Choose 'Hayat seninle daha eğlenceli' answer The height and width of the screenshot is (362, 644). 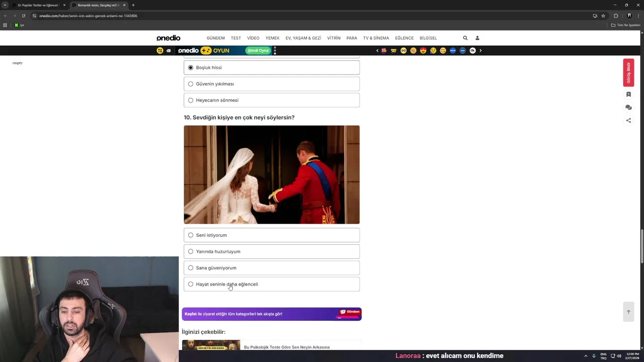[x=272, y=284]
